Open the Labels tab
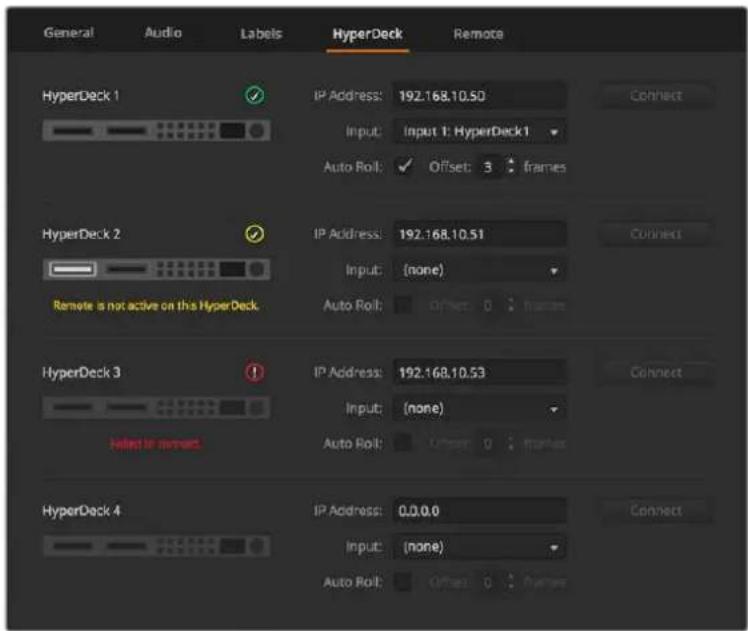 (x=261, y=34)
